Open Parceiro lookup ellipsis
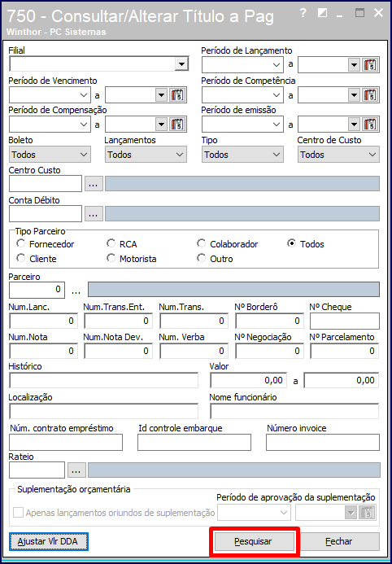 (x=76, y=291)
